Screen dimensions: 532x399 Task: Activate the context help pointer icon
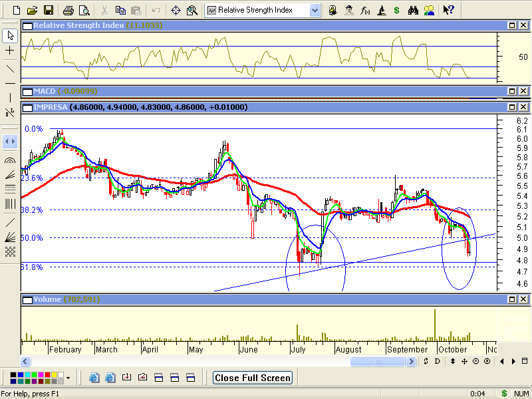click(x=448, y=11)
